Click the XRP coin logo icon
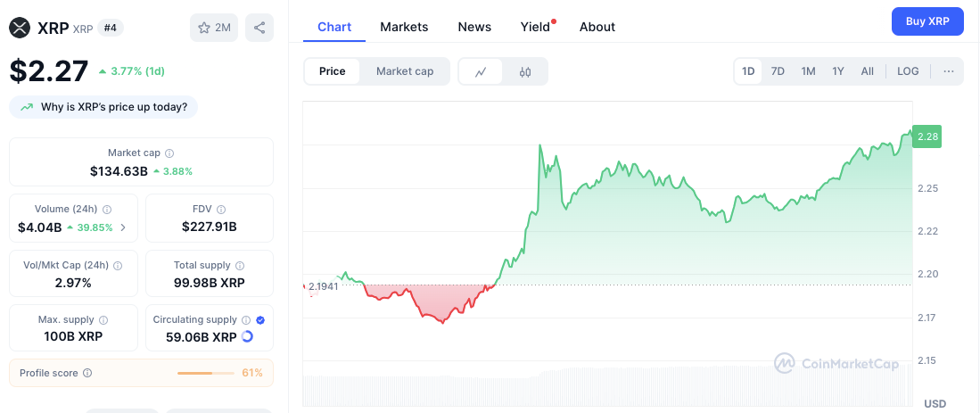The image size is (980, 413). point(20,28)
